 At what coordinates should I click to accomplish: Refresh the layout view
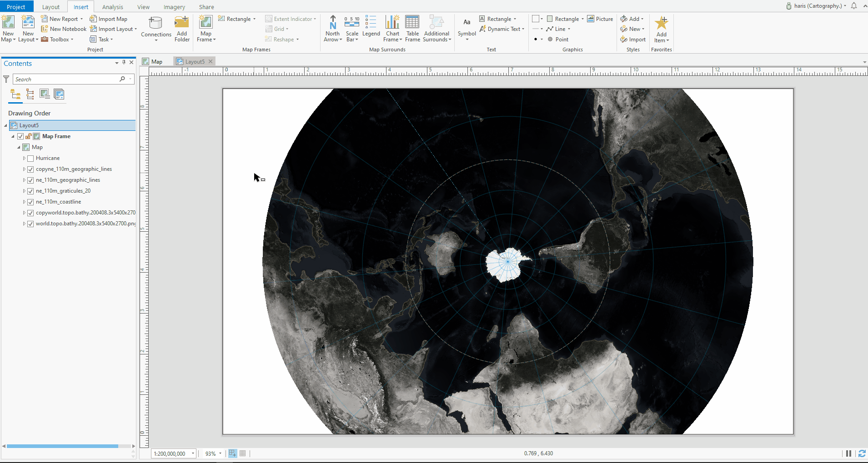click(862, 453)
